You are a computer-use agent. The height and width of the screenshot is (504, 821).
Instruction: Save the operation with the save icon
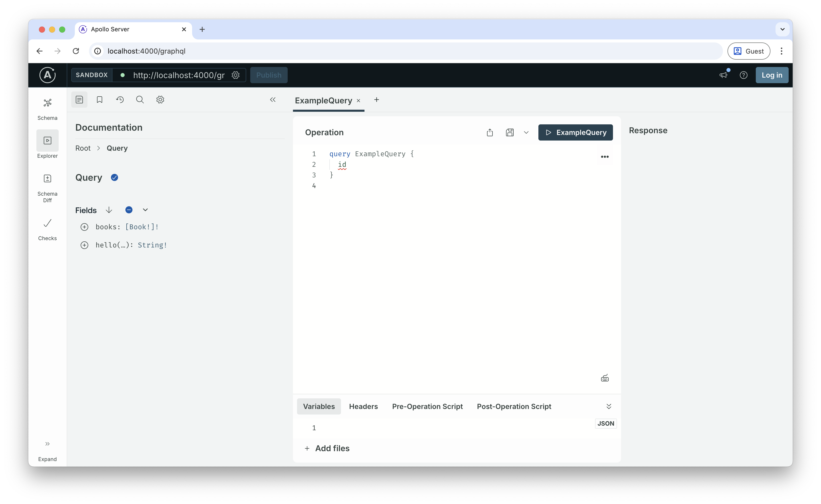click(x=510, y=132)
